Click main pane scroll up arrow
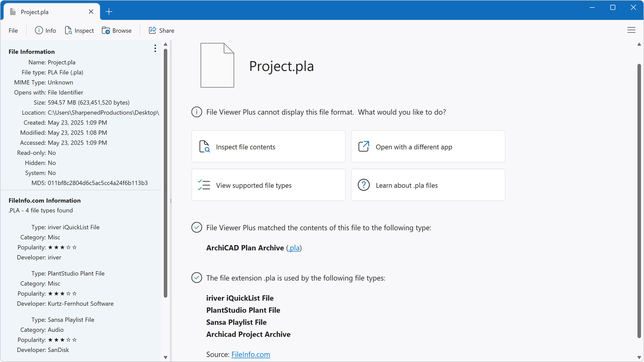644x362 pixels. (x=639, y=44)
